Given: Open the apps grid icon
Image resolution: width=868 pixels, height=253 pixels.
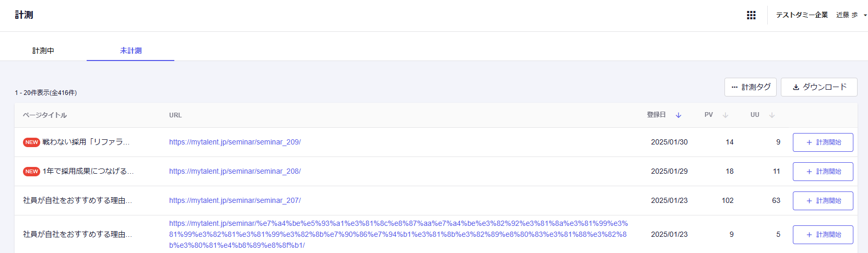Looking at the screenshot, I should pos(751,15).
